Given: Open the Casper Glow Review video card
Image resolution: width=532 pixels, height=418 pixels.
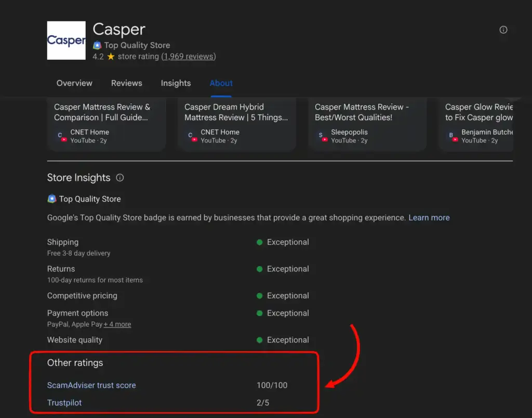Looking at the screenshot, I should pyautogui.click(x=476, y=124).
